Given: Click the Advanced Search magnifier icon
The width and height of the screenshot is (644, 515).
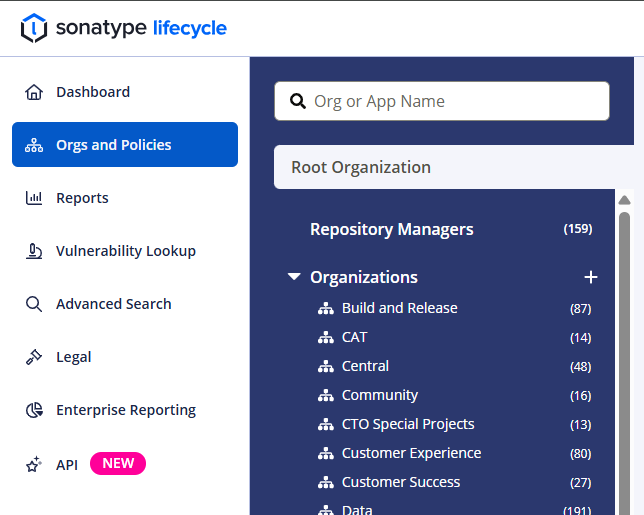Looking at the screenshot, I should [34, 304].
